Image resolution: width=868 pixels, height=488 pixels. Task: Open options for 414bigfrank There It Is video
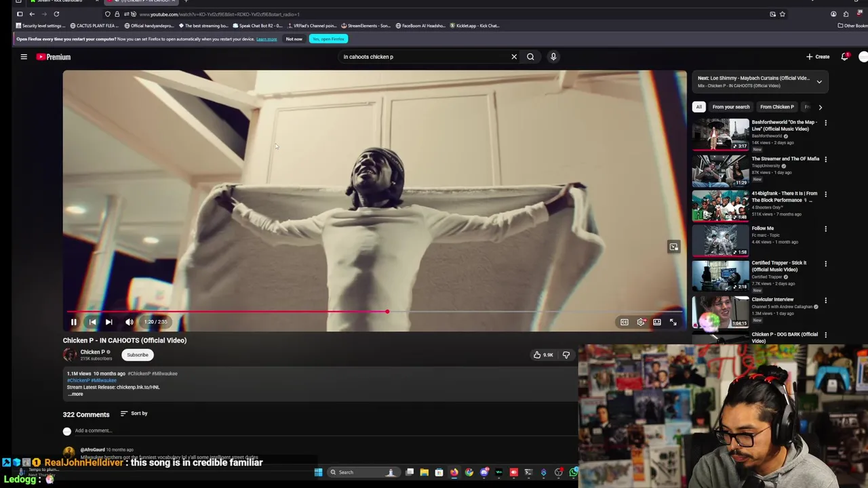coord(825,195)
